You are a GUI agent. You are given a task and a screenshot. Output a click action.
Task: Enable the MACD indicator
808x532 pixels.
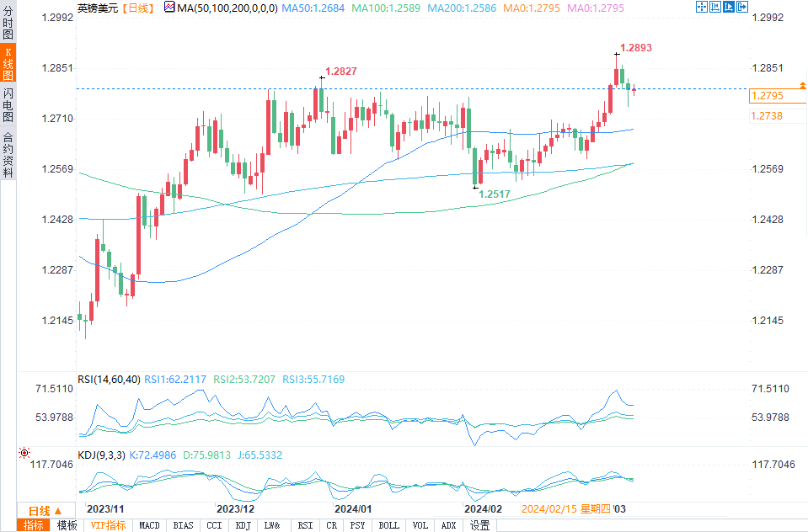[x=149, y=525]
